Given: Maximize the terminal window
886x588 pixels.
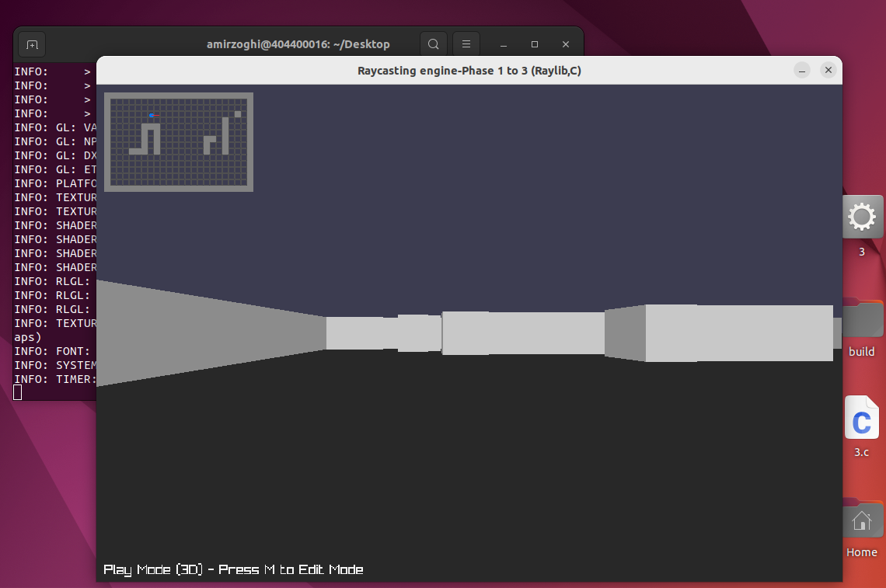Looking at the screenshot, I should tap(535, 44).
